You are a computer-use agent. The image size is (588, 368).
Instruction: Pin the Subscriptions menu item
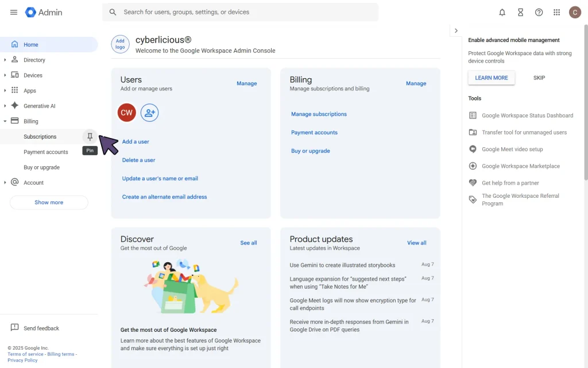90,137
